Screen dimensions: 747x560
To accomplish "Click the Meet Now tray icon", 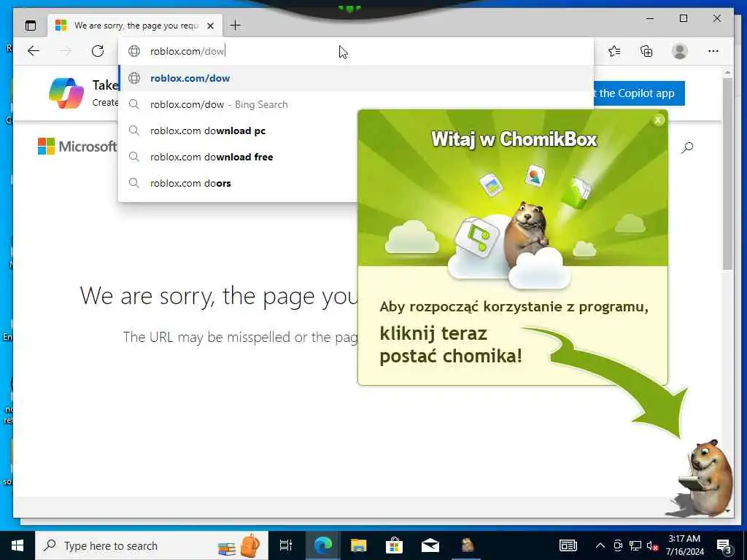I will [x=618, y=545].
